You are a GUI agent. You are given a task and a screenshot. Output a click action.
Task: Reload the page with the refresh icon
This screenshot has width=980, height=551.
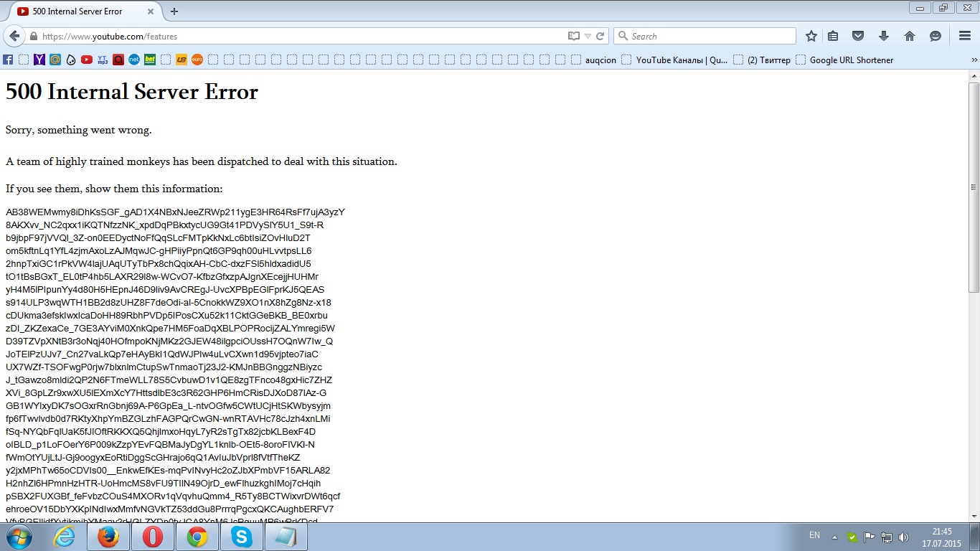[600, 36]
